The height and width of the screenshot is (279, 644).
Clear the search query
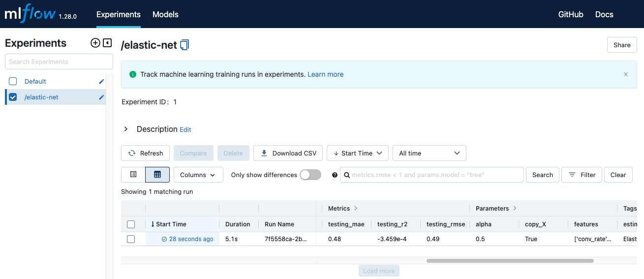(618, 175)
